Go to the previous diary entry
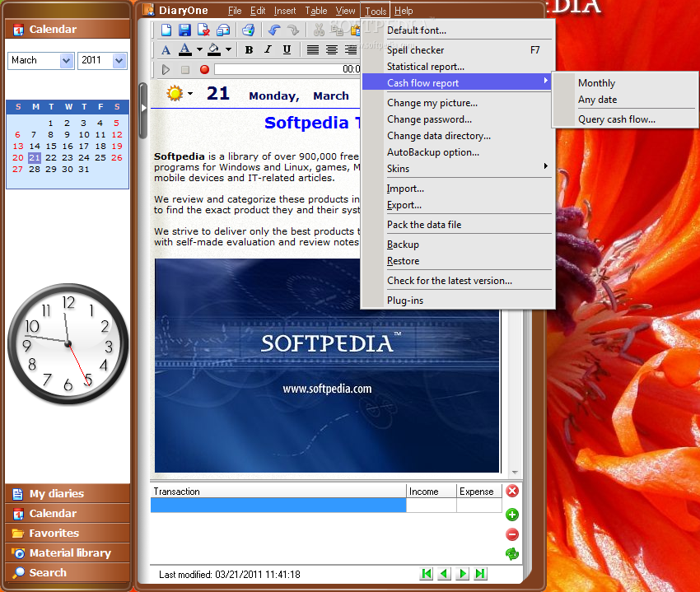700x592 pixels. pos(445,574)
